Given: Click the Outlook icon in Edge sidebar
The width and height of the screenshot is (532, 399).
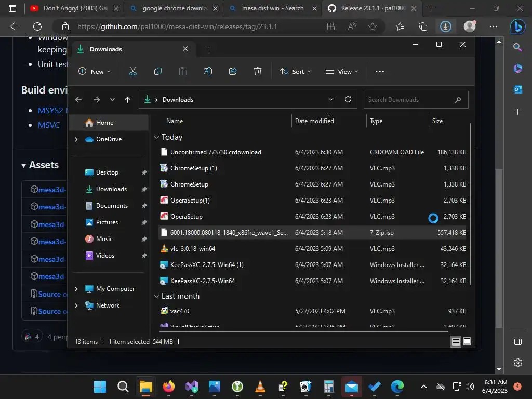Looking at the screenshot, I should 518,89.
